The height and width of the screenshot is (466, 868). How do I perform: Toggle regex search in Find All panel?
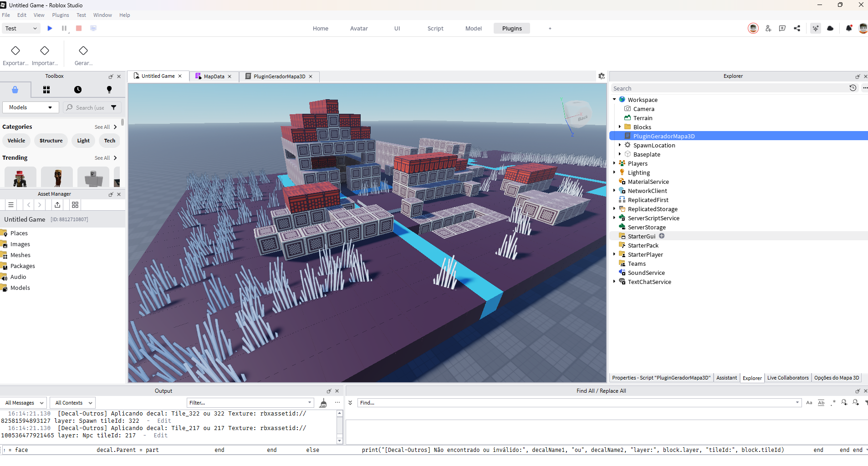coord(833,403)
